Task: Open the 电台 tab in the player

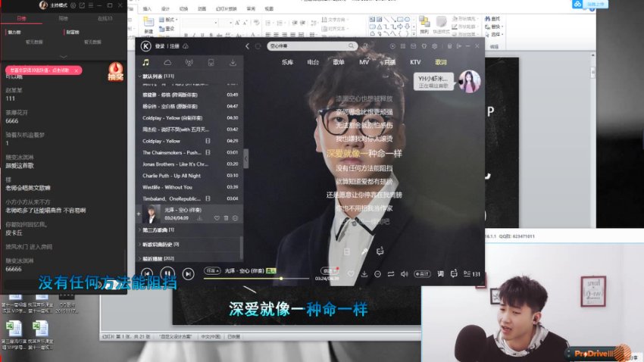Action: pyautogui.click(x=313, y=62)
